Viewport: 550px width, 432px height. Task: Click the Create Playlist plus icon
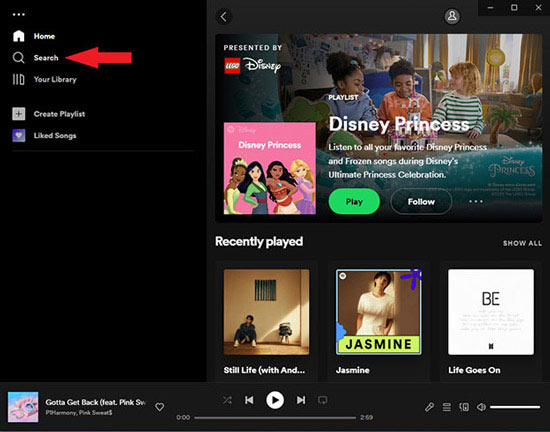pos(19,114)
